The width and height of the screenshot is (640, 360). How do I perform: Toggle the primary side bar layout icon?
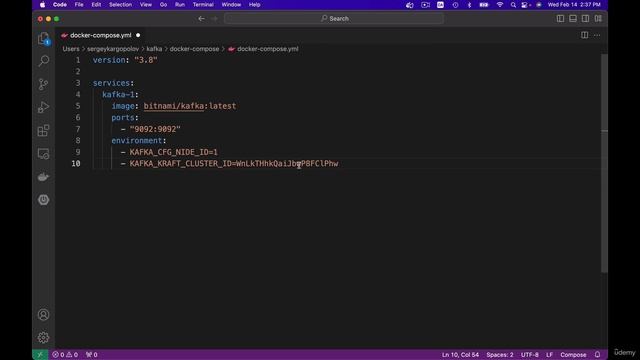[560, 18]
